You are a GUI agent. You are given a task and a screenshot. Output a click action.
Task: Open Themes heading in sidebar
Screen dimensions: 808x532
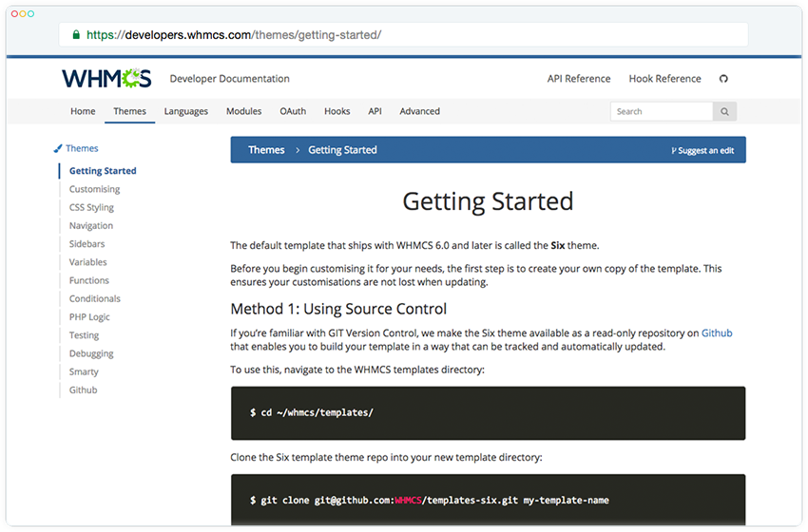[82, 148]
